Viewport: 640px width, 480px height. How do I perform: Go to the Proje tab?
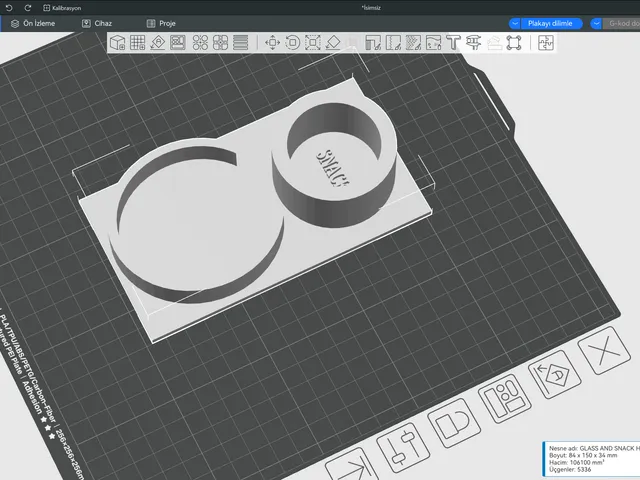click(x=161, y=23)
